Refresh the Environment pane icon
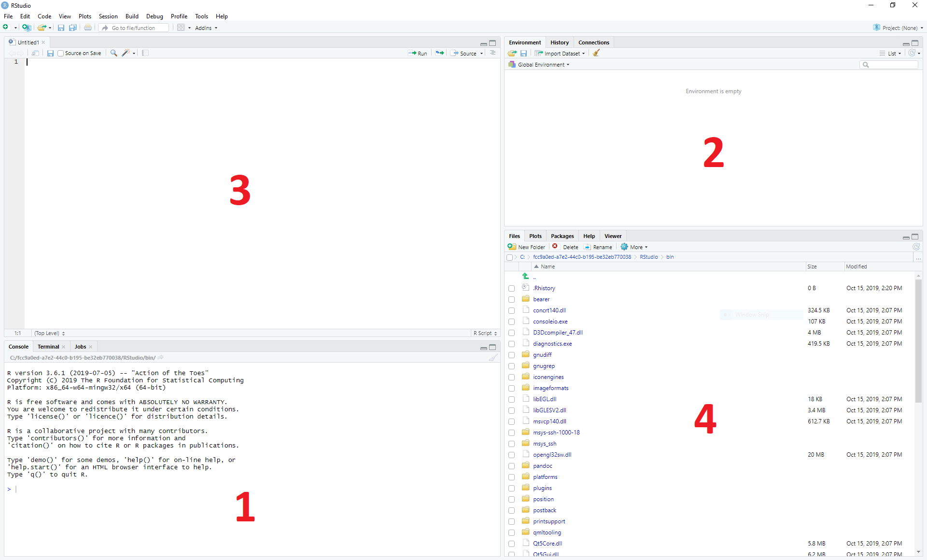Viewport: 927px width, 560px height. coord(912,53)
